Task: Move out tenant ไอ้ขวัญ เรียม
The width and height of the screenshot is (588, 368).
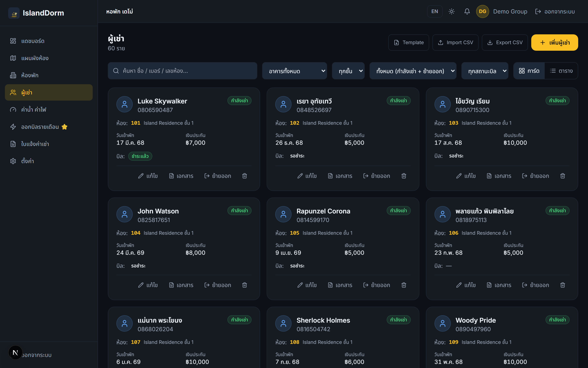Action: click(x=536, y=176)
